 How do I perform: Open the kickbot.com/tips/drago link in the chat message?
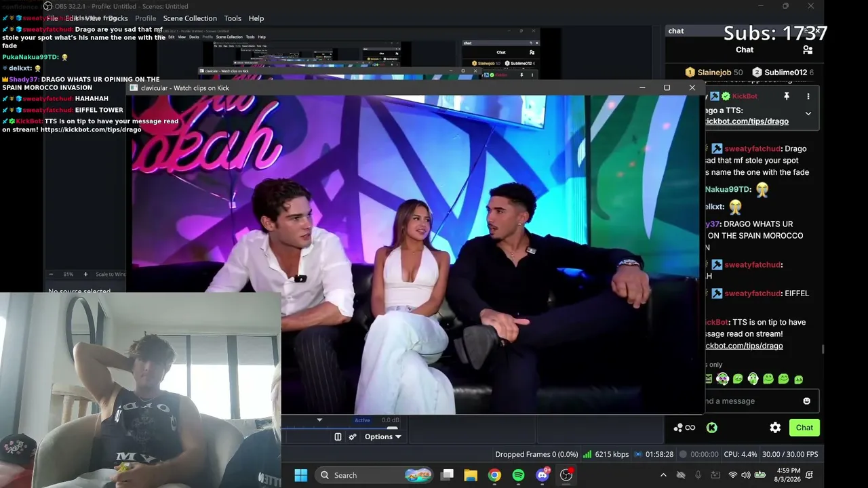point(744,346)
